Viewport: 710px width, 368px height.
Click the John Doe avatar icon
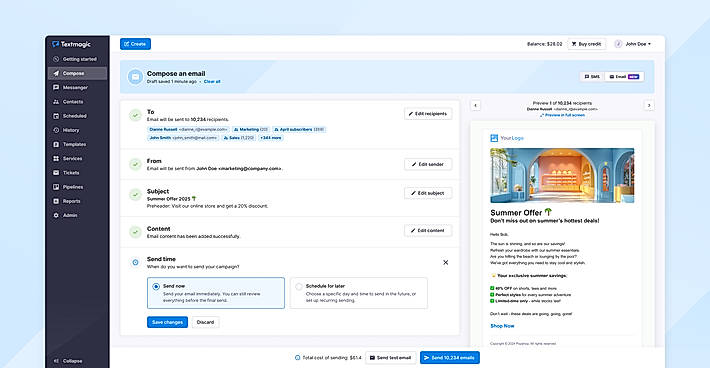point(618,44)
